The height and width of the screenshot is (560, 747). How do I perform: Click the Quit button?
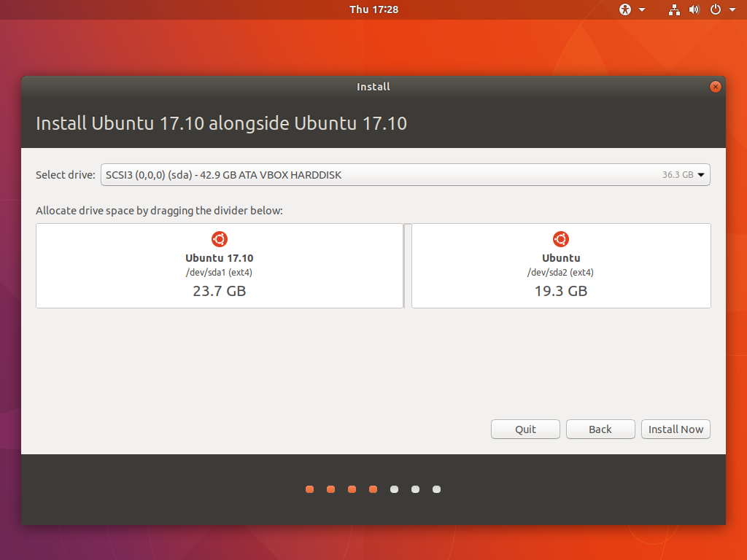525,429
